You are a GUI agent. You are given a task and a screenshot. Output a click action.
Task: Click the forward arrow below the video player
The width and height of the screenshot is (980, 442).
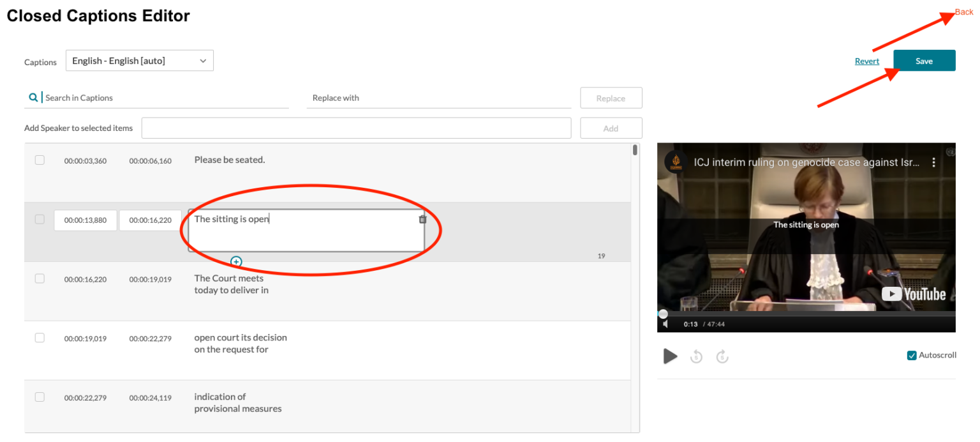click(x=722, y=356)
